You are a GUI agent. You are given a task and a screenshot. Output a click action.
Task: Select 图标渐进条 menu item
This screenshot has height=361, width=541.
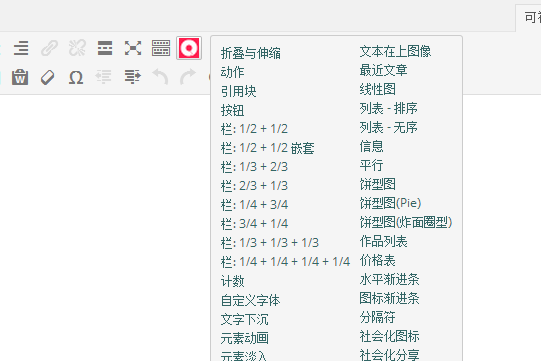pos(389,298)
